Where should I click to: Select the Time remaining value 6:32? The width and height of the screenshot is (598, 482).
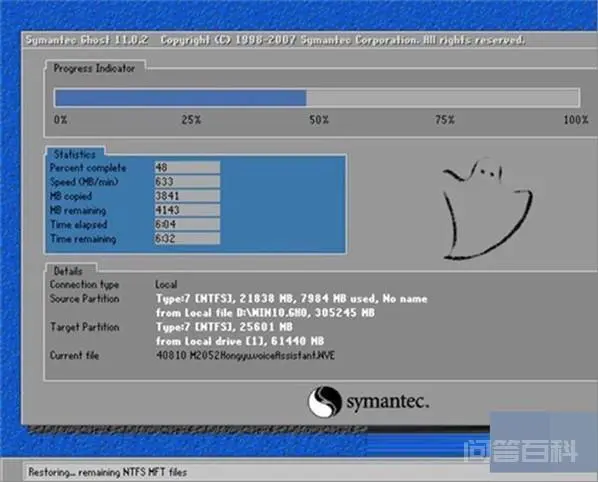tap(187, 238)
